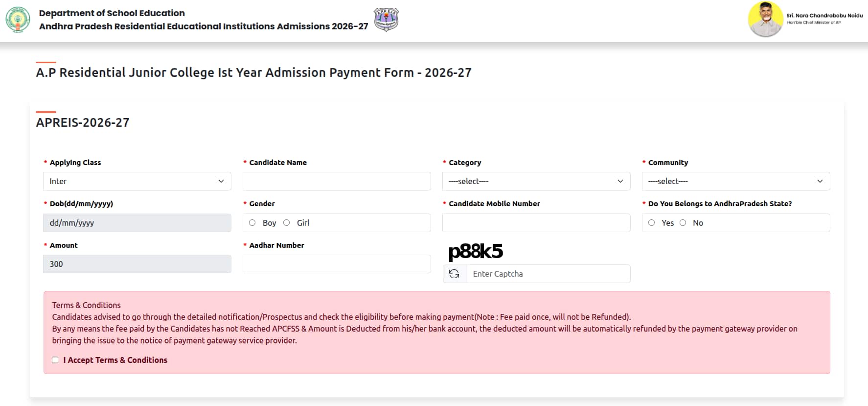The height and width of the screenshot is (406, 868).
Task: Click the Aadhar Number input box
Action: coord(337,264)
